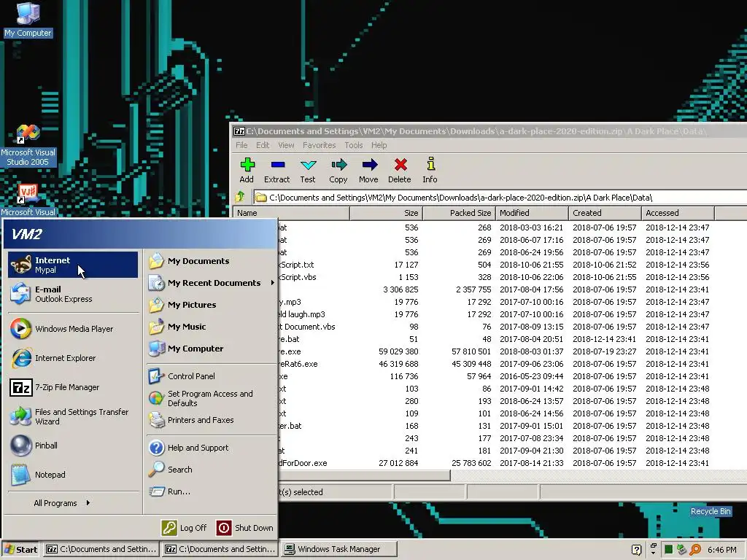Go up one folder level in 7-Zip
The image size is (747, 560).
click(x=239, y=197)
